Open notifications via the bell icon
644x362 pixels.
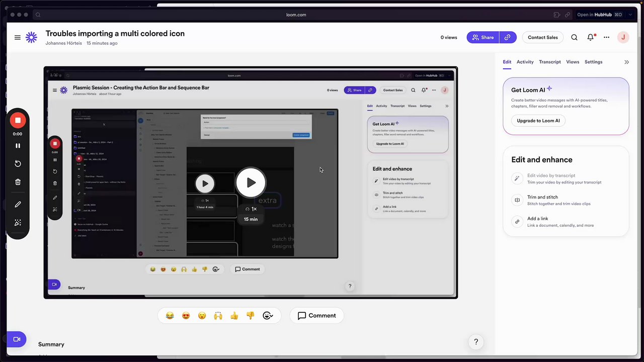(591, 37)
